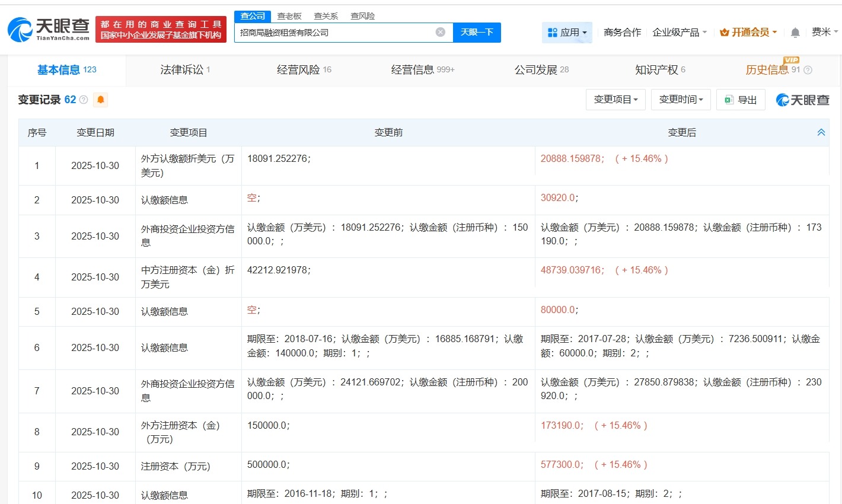Open the 商务合作 link
Screen dimensions: 842x504
tap(622, 33)
